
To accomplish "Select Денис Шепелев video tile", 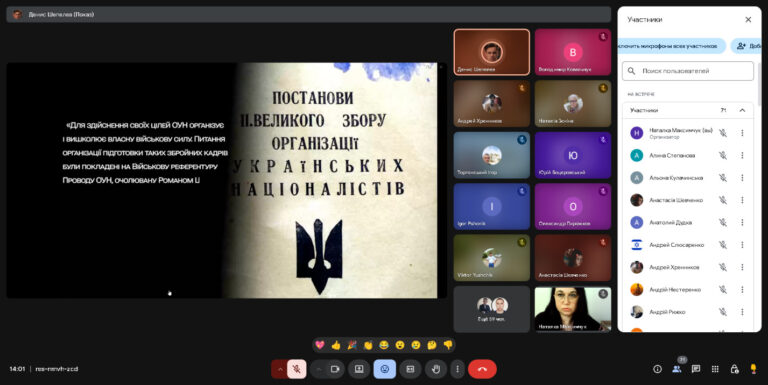I will click(x=492, y=52).
